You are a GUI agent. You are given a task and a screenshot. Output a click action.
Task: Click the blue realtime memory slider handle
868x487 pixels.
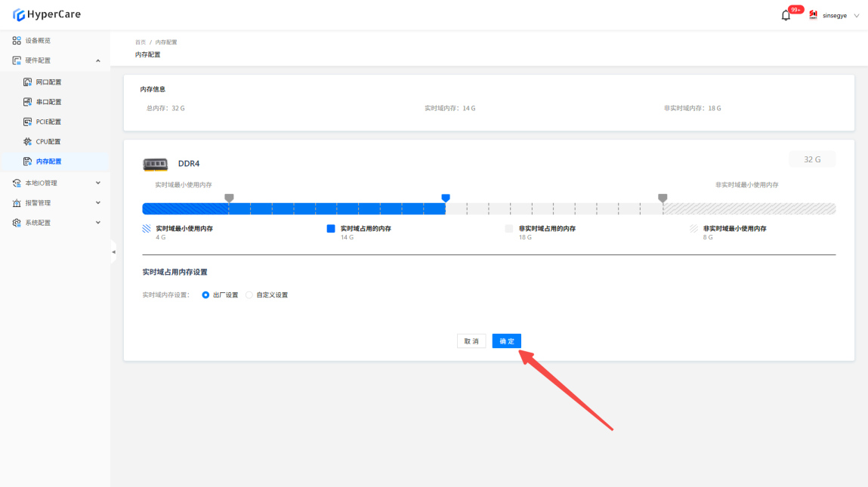tap(446, 198)
